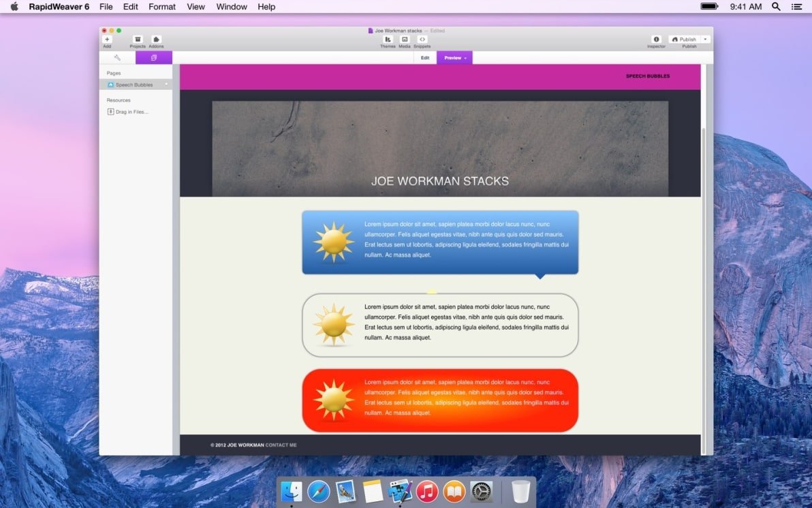Open the Addons manager
This screenshot has height=508, width=812.
click(156, 39)
